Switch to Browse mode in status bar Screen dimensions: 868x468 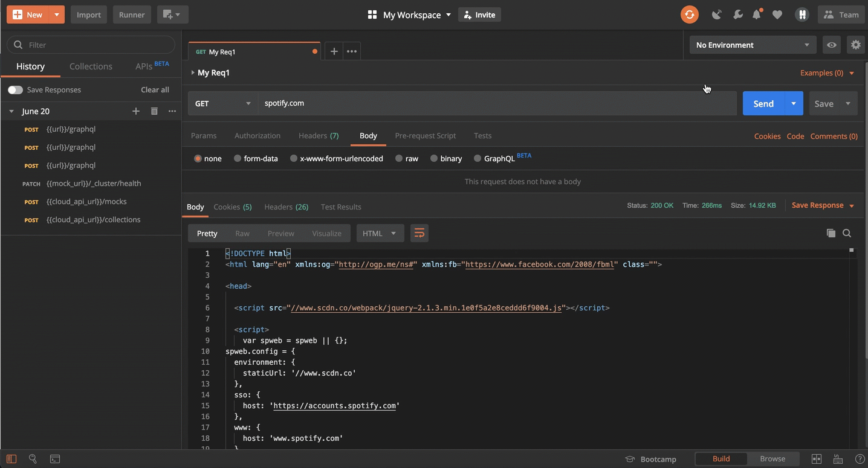coord(772,459)
